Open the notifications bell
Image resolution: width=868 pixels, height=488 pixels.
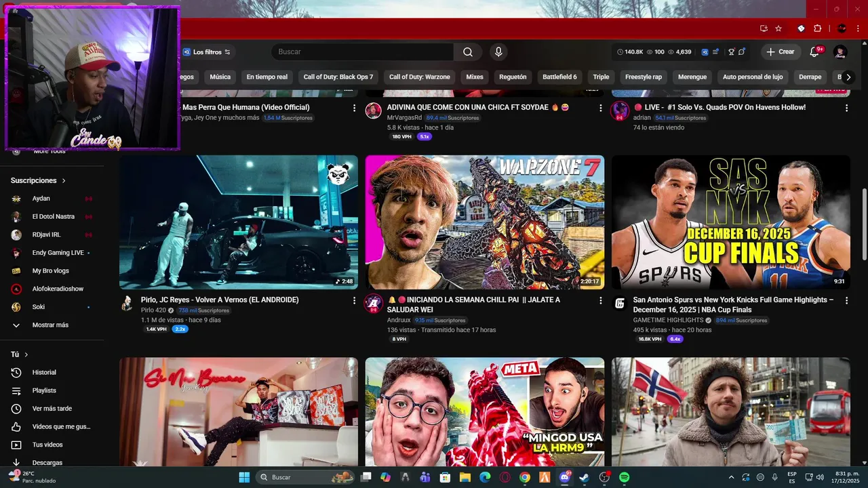[815, 52]
